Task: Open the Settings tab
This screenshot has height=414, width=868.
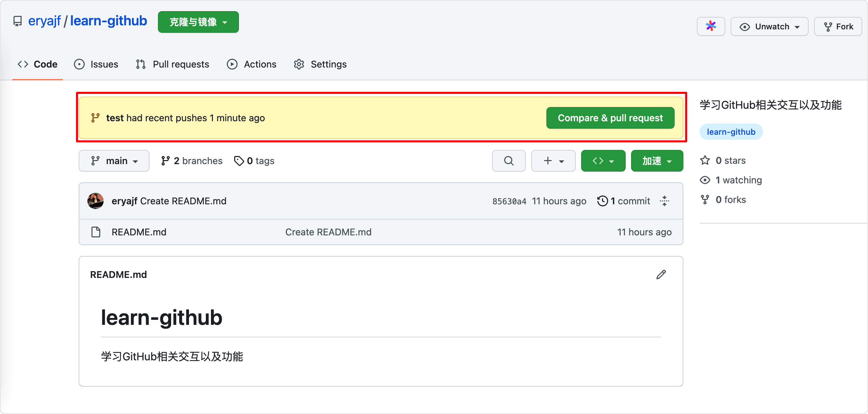Action: coord(320,64)
